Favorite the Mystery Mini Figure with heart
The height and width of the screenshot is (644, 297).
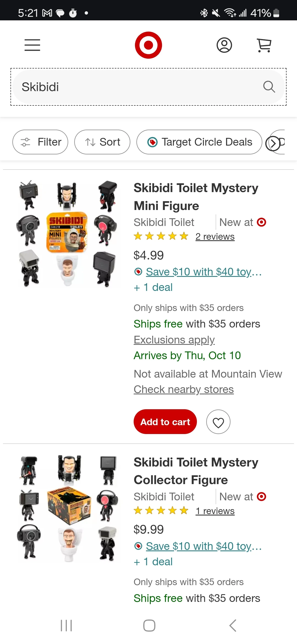pos(218,422)
